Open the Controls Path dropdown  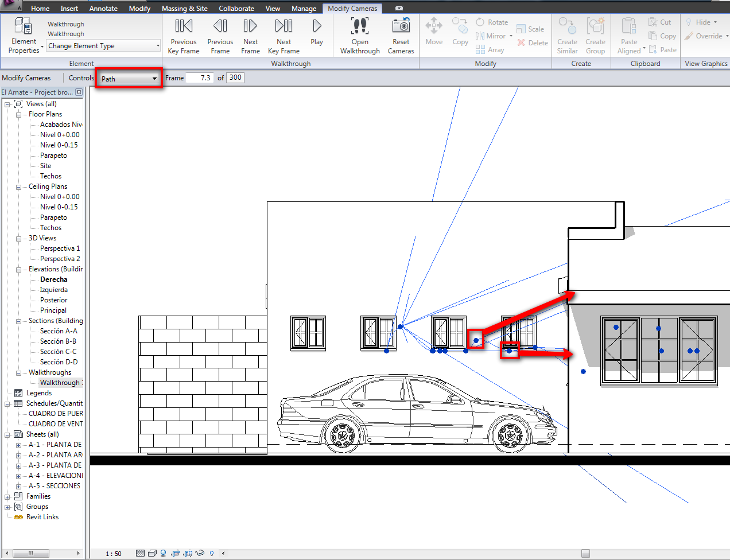129,79
